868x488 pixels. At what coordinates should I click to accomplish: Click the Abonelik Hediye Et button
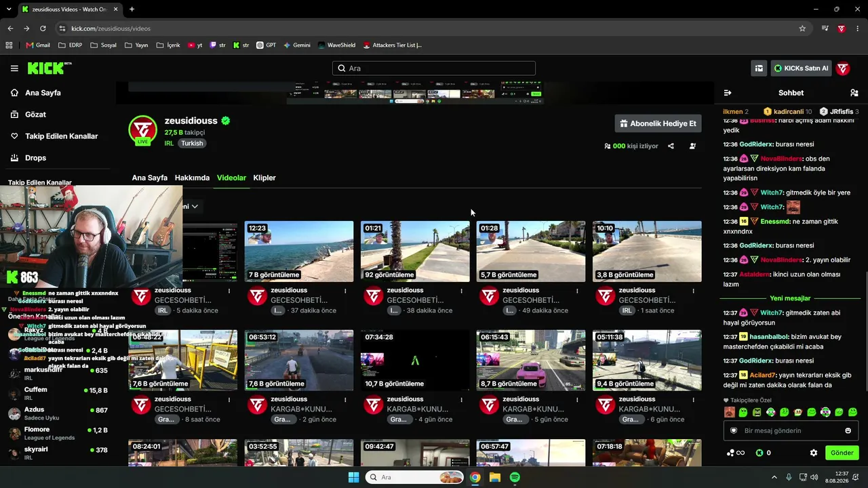(x=658, y=123)
